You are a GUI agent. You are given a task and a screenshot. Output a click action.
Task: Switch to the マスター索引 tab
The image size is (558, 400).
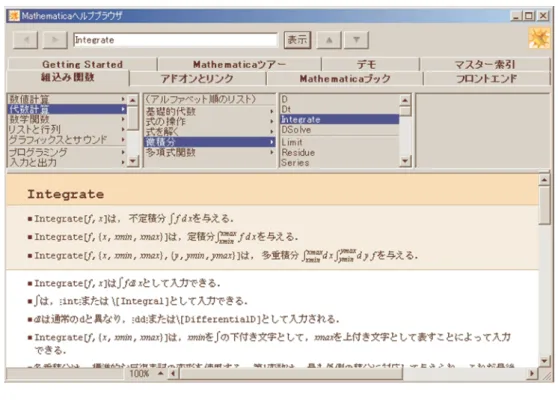point(485,64)
